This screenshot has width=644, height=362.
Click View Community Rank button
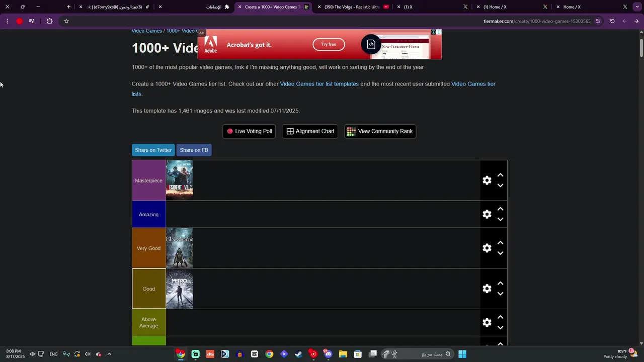pos(380,131)
